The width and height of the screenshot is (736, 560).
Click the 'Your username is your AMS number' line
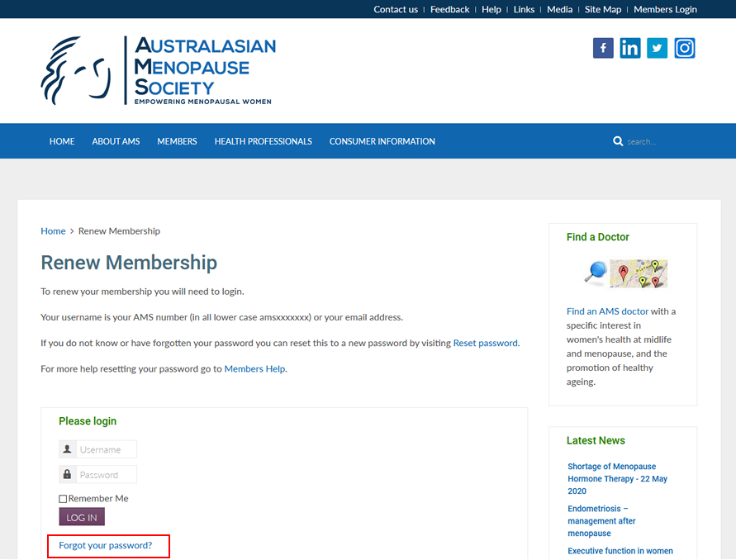tap(221, 317)
